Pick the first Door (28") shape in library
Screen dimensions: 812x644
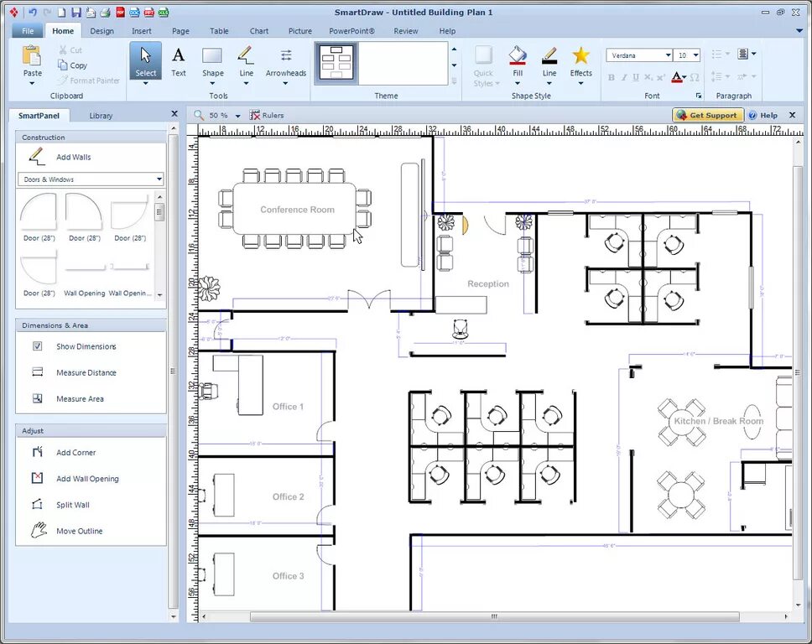click(x=39, y=217)
